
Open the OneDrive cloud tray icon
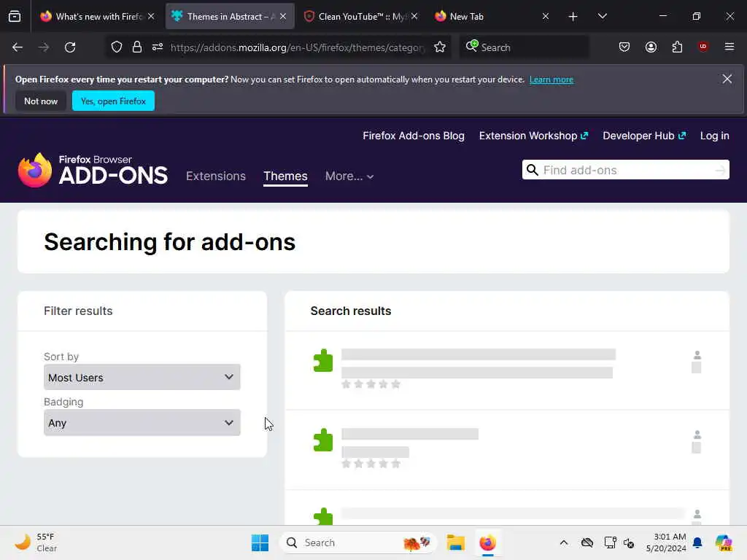(x=587, y=542)
